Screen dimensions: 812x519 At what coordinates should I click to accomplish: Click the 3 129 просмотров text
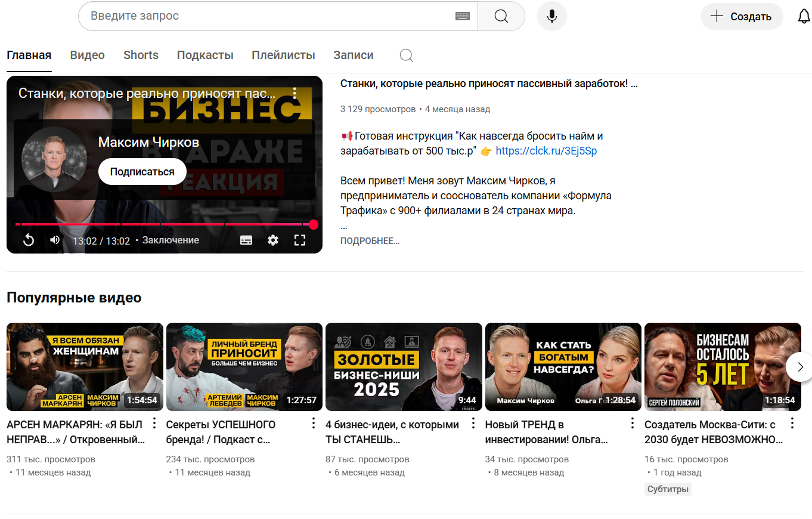(x=378, y=109)
